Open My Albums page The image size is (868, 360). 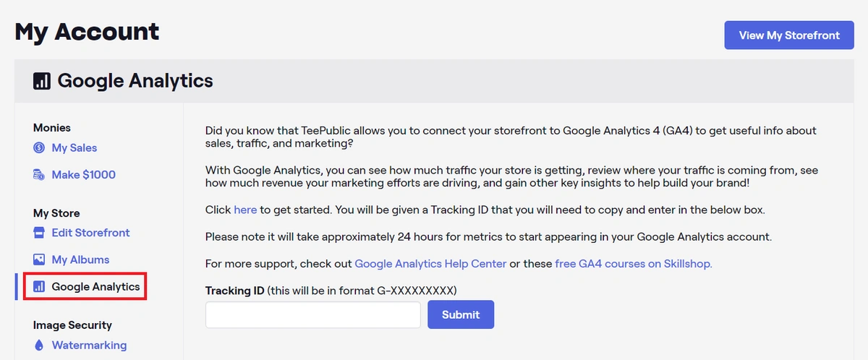81,260
